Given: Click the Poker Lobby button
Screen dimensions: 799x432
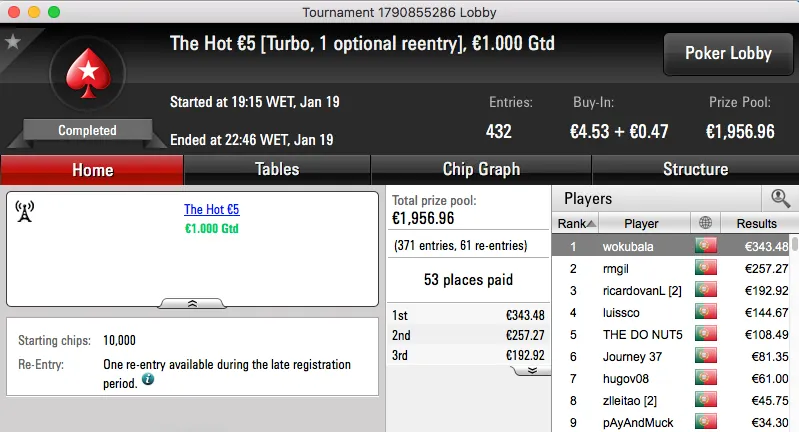Looking at the screenshot, I should 726,54.
